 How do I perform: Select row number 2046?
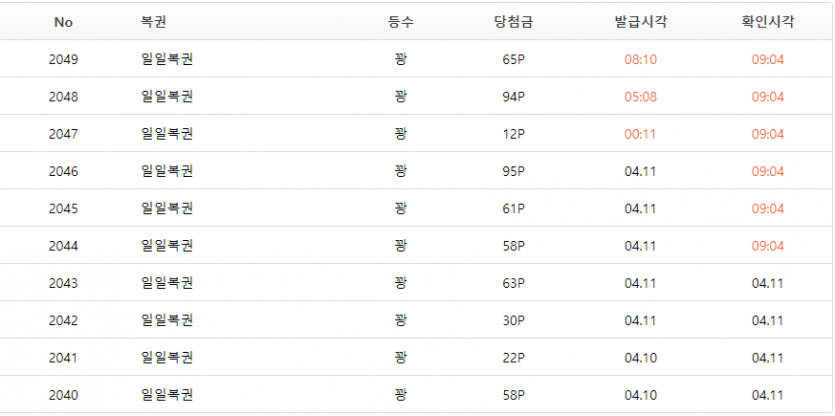point(63,171)
